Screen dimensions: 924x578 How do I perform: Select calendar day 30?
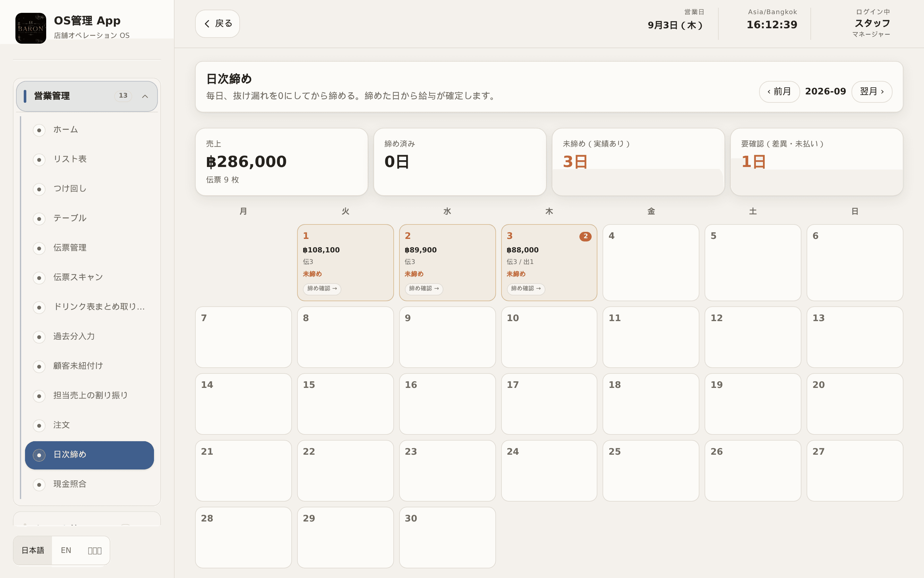(447, 538)
